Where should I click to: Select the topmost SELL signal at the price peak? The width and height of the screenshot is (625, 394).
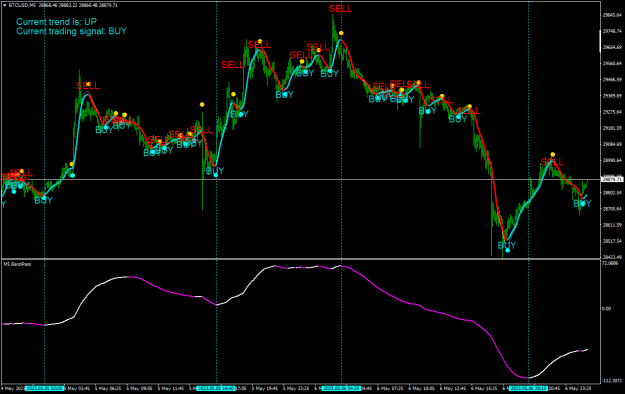[340, 9]
